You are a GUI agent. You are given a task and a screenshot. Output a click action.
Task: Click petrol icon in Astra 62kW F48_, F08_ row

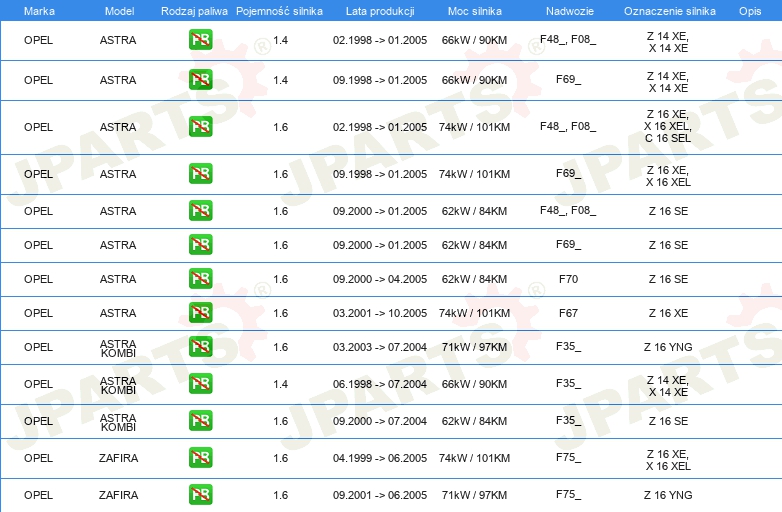[200, 210]
